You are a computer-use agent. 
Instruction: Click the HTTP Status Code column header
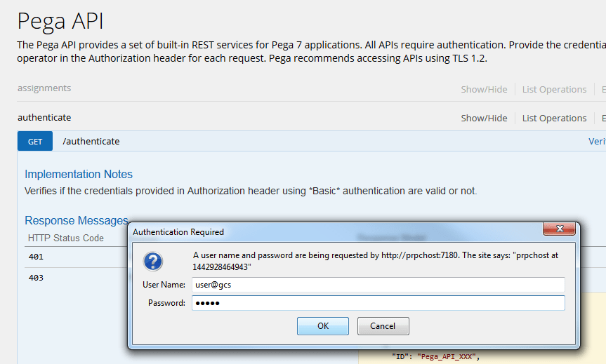[66, 238]
